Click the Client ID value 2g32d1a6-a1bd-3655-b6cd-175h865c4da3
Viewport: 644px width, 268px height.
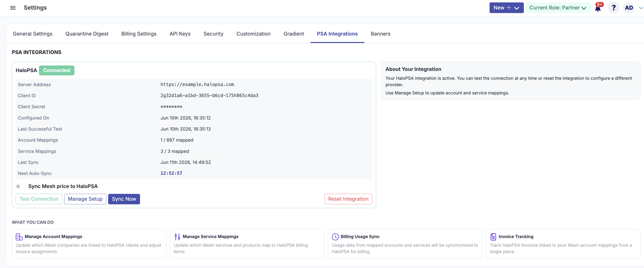click(x=209, y=96)
